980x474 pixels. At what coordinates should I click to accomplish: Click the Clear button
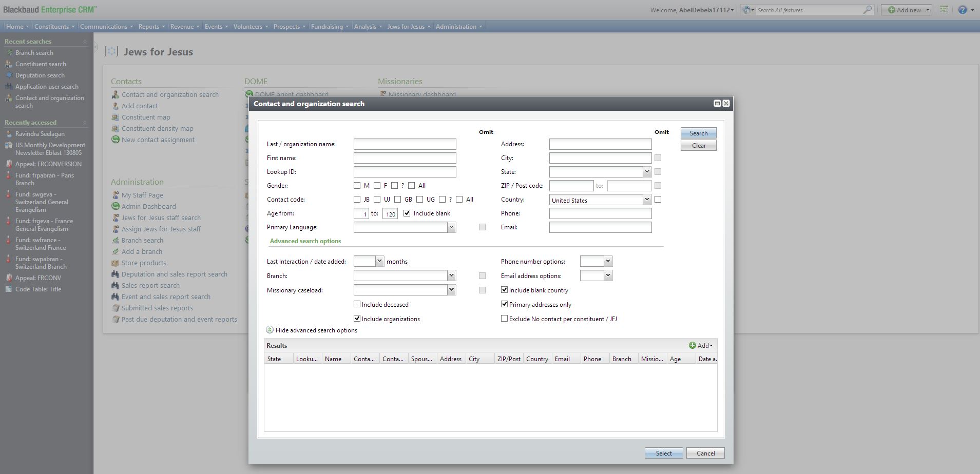click(x=698, y=145)
